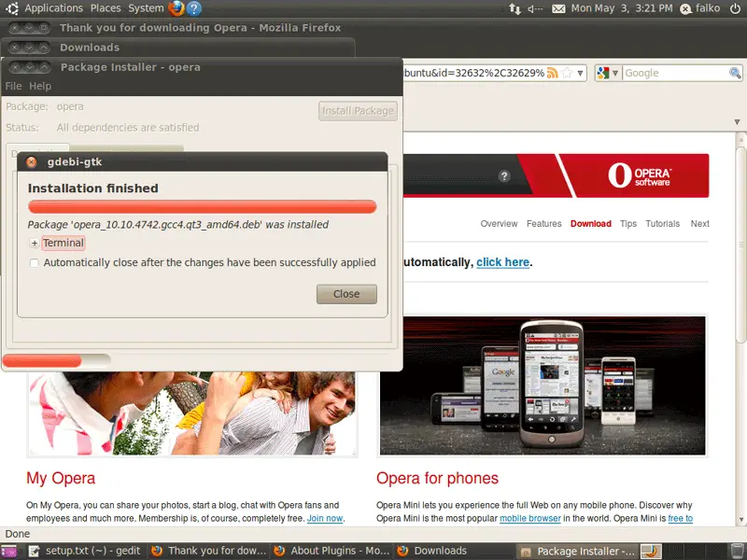Follow the 'click here' download link
Screen dimensions: 747x560
tap(502, 262)
